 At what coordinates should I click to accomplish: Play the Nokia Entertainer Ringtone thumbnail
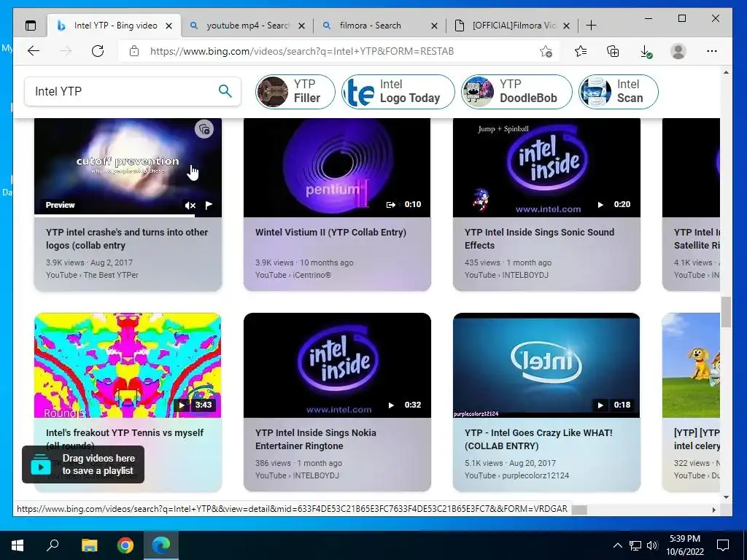(337, 365)
